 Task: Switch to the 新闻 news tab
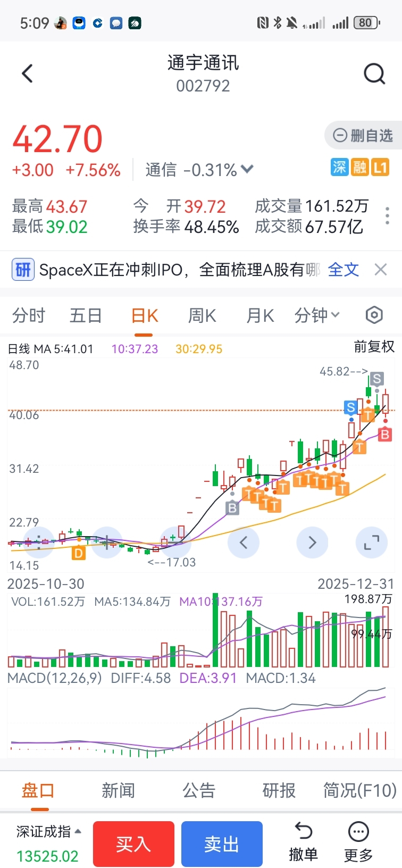pos(118,790)
